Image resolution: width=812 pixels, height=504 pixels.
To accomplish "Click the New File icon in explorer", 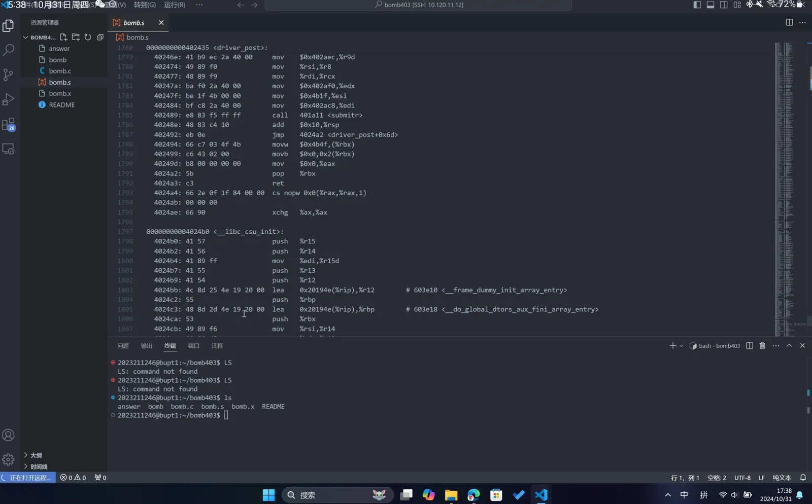I will pos(63,37).
